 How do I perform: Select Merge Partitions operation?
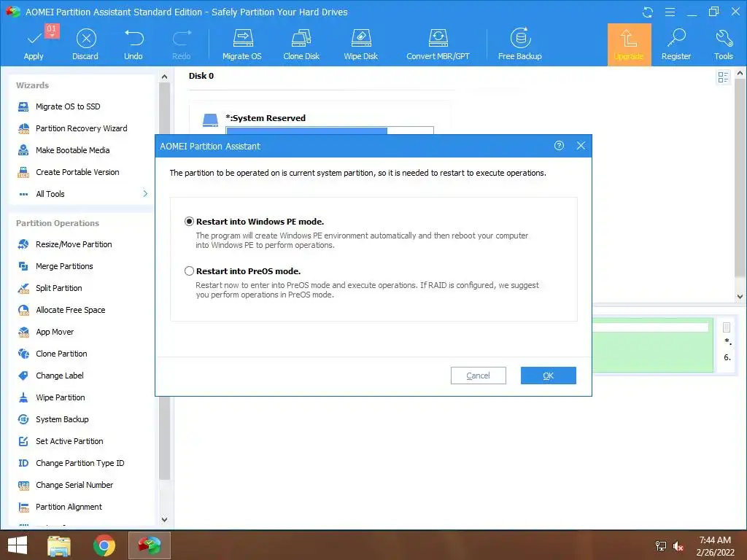click(64, 266)
